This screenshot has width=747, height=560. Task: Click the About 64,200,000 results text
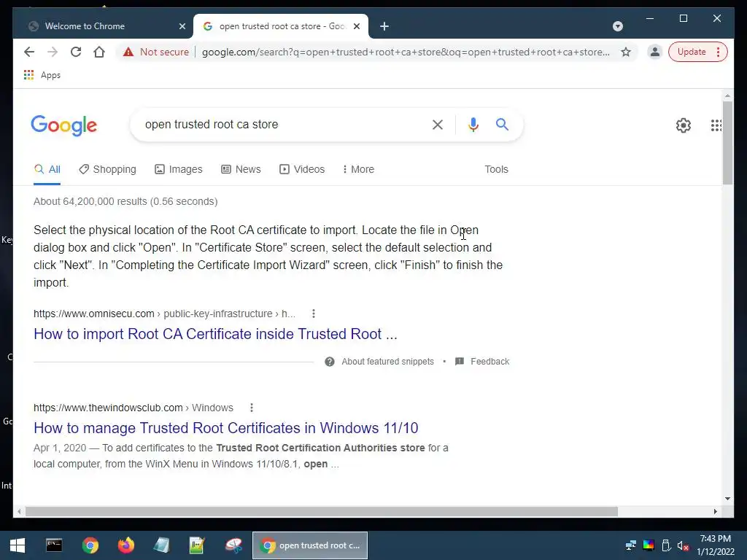tap(125, 202)
